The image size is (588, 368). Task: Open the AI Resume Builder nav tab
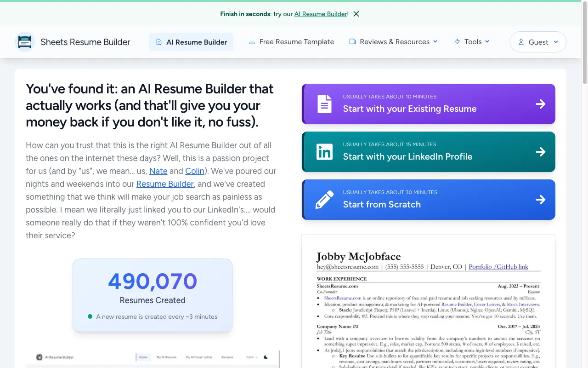191,42
